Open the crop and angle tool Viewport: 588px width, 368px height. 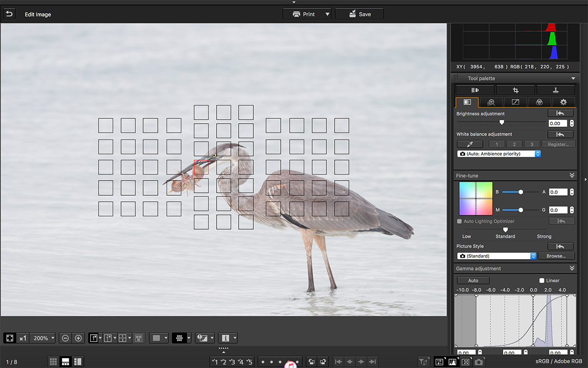tap(515, 90)
